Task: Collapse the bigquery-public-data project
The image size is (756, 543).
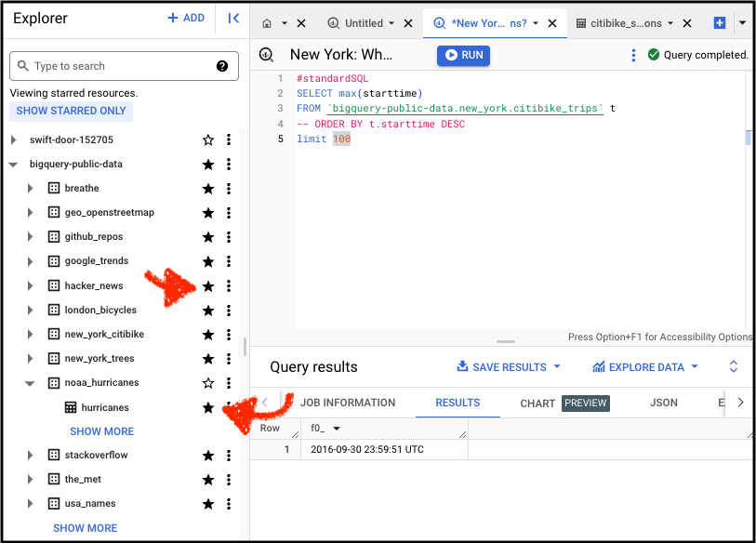Action: [x=14, y=165]
